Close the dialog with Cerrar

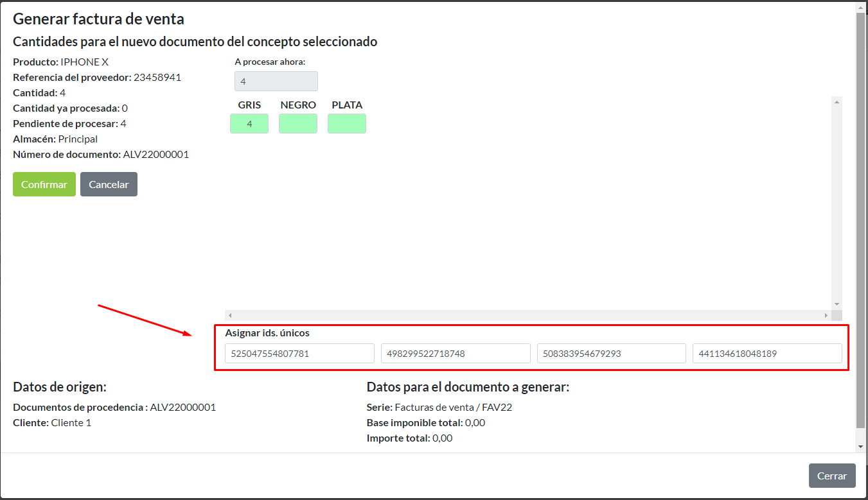click(831, 476)
